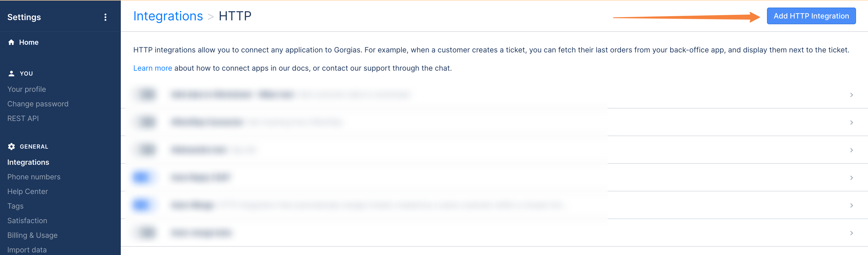Open the last integration row chevron
Image resolution: width=868 pixels, height=255 pixels.
852,233
